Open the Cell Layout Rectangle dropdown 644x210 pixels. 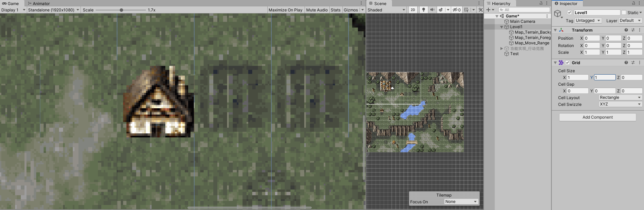click(620, 97)
